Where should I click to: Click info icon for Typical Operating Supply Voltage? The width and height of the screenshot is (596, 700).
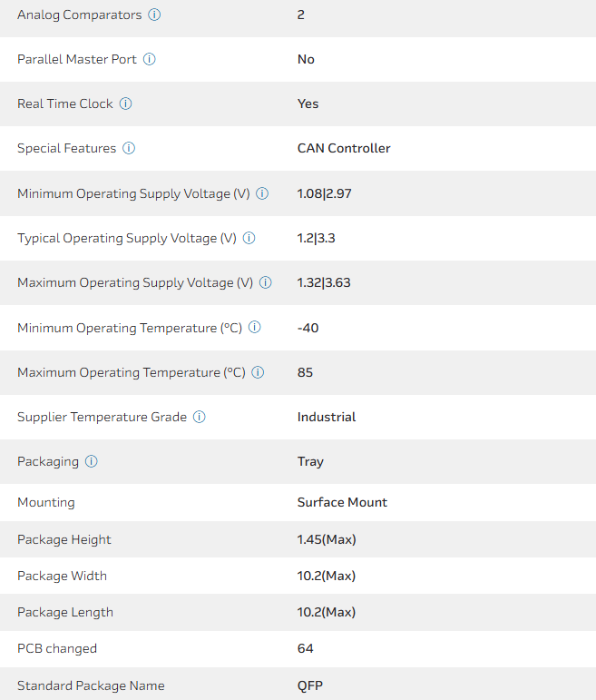[x=249, y=238]
